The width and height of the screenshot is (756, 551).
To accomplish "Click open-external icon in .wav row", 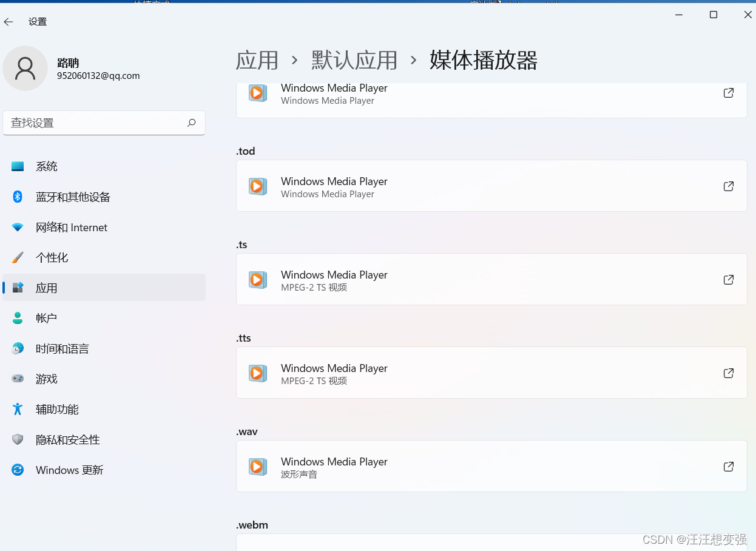I will coord(729,467).
